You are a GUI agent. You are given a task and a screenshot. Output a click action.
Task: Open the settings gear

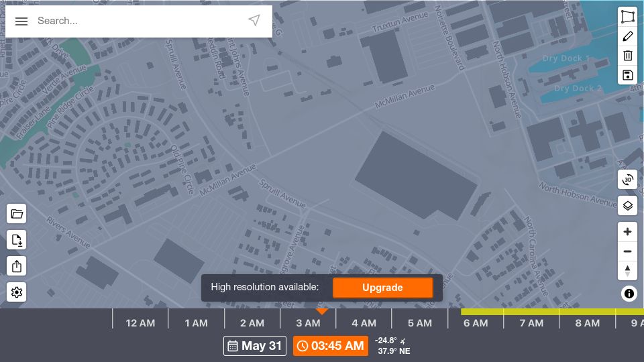[16, 292]
